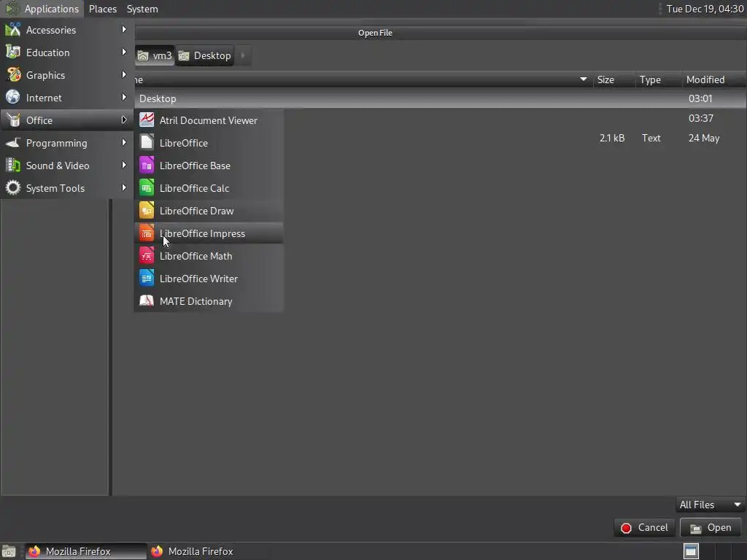The image size is (747, 560).
Task: Open the System menu
Action: click(x=142, y=9)
